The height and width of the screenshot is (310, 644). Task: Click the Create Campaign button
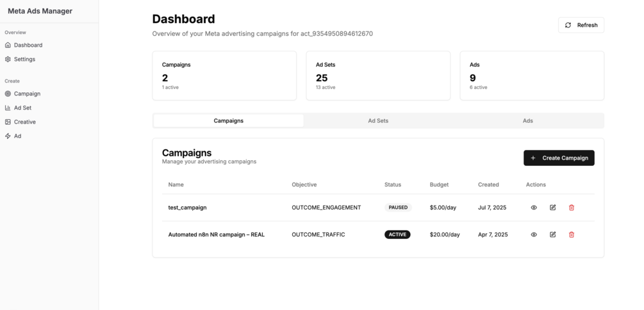[x=559, y=158]
